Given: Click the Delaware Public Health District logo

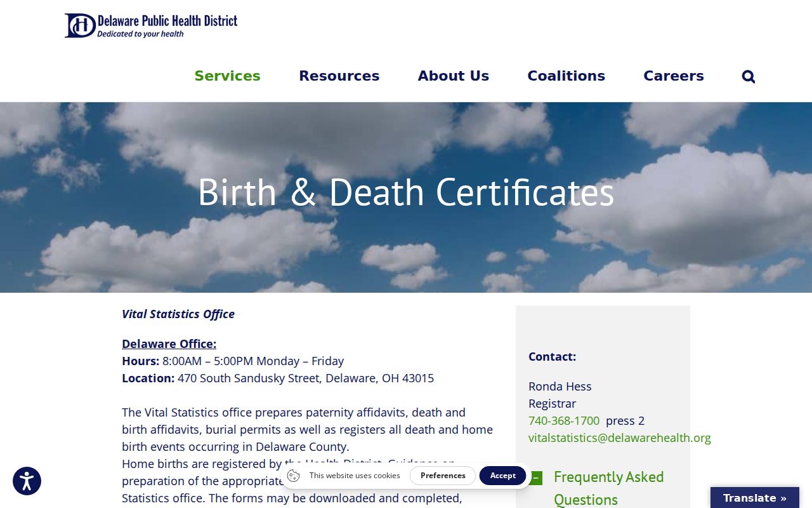Looking at the screenshot, I should (151, 25).
